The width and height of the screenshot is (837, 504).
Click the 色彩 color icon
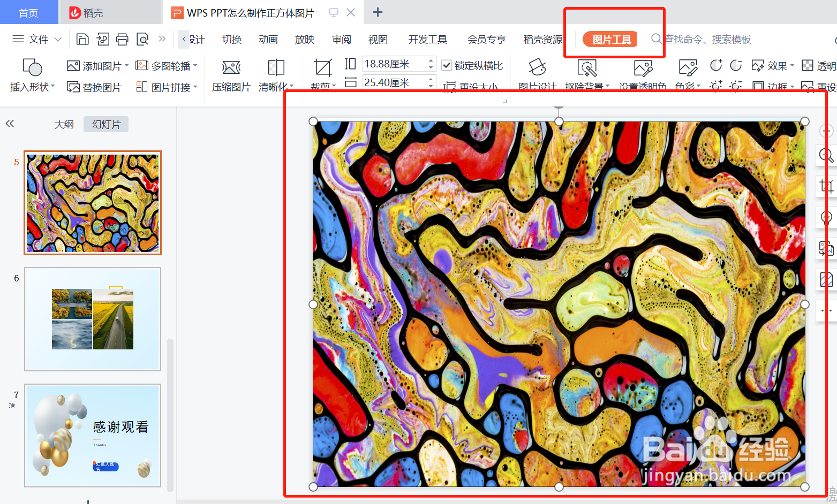click(x=688, y=68)
